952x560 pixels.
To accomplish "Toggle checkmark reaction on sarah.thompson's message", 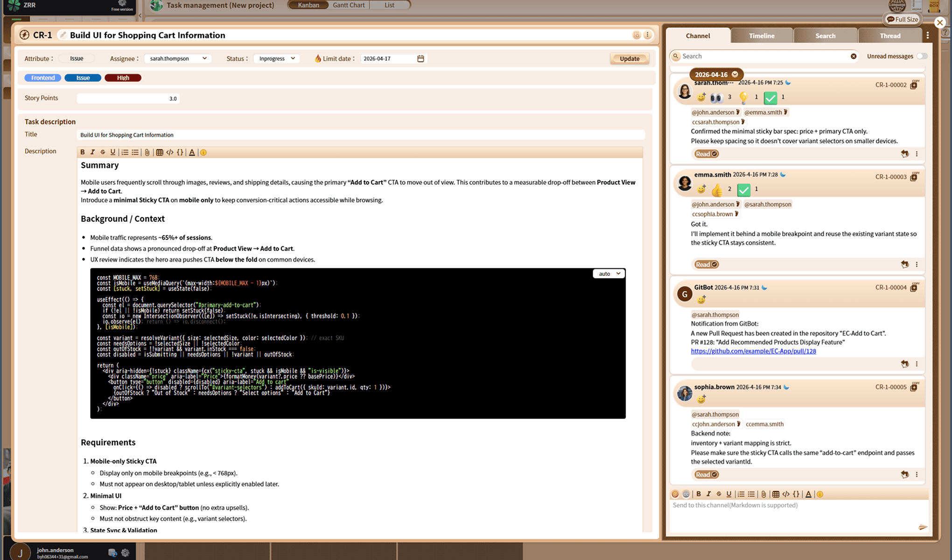I will click(770, 97).
